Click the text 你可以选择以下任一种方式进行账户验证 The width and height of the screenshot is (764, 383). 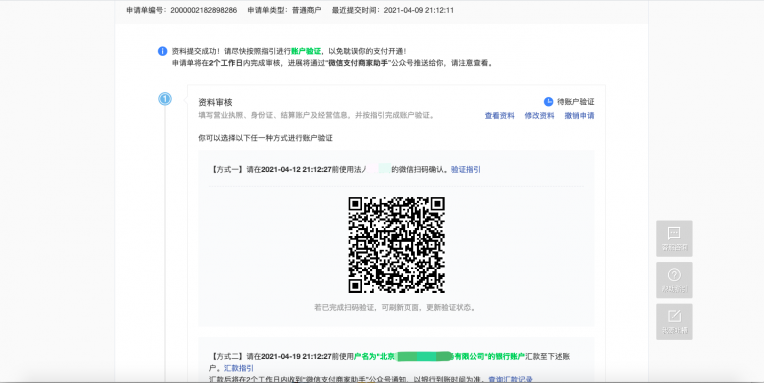pos(266,138)
